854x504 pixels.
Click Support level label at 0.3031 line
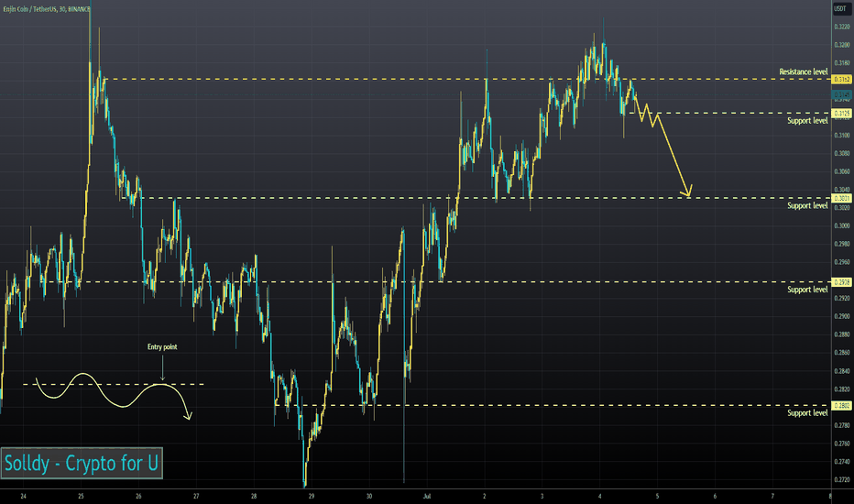(x=807, y=205)
